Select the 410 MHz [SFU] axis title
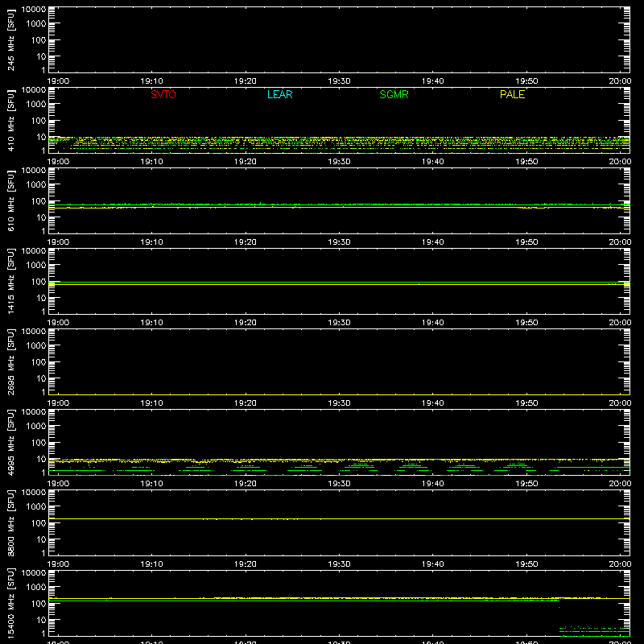The image size is (644, 644). tap(11, 120)
